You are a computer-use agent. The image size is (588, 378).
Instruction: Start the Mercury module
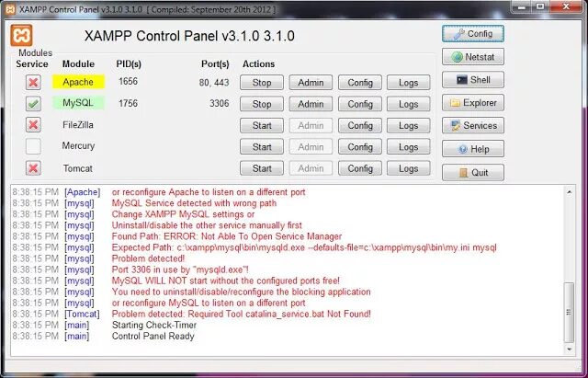pyautogui.click(x=262, y=147)
